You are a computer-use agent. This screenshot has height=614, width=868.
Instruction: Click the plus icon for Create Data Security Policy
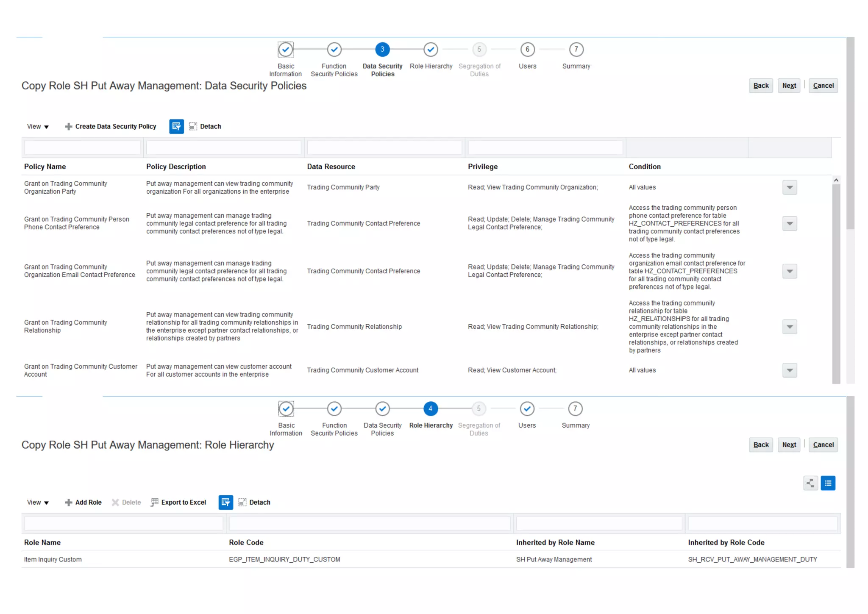coord(68,126)
